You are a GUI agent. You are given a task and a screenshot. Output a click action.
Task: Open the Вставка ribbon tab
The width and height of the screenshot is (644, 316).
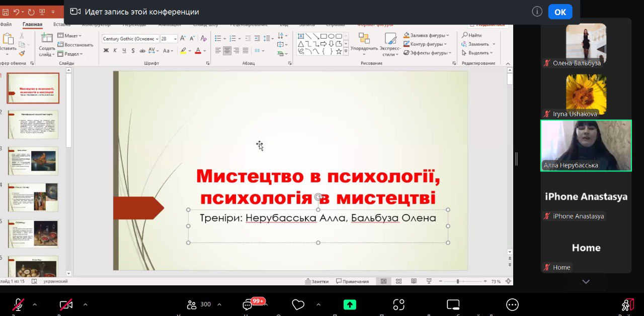pyautogui.click(x=61, y=24)
